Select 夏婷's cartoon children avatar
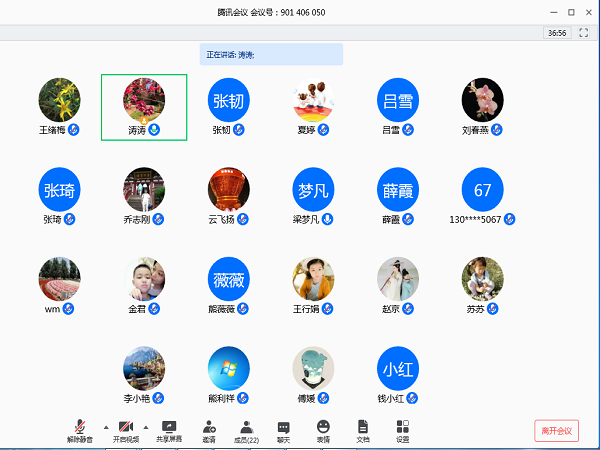This screenshot has height=450, width=600. tap(313, 100)
